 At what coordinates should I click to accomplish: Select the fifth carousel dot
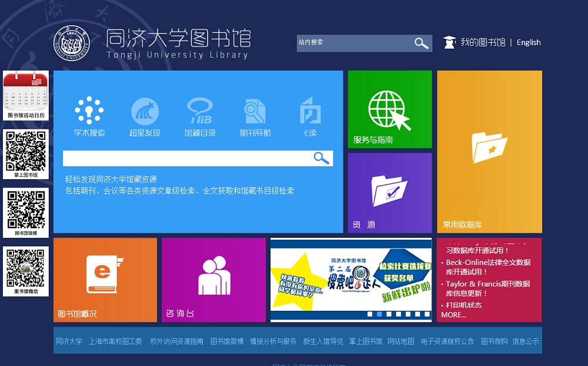408,314
